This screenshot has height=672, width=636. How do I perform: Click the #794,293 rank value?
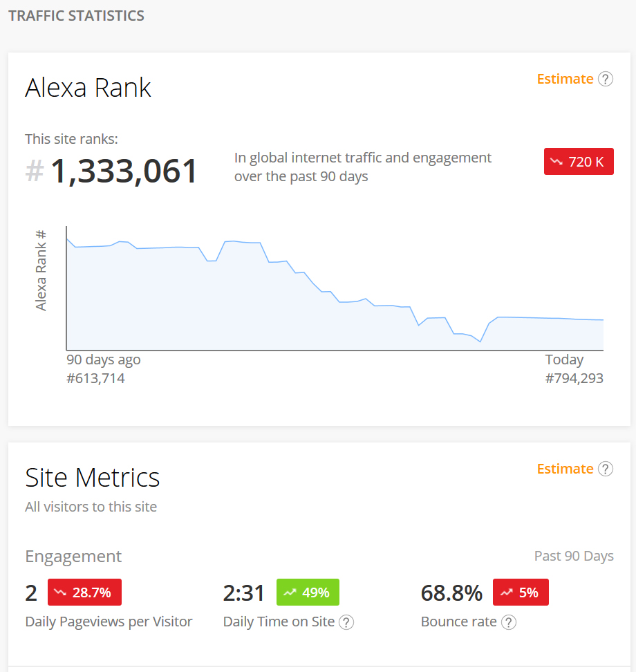tap(574, 378)
